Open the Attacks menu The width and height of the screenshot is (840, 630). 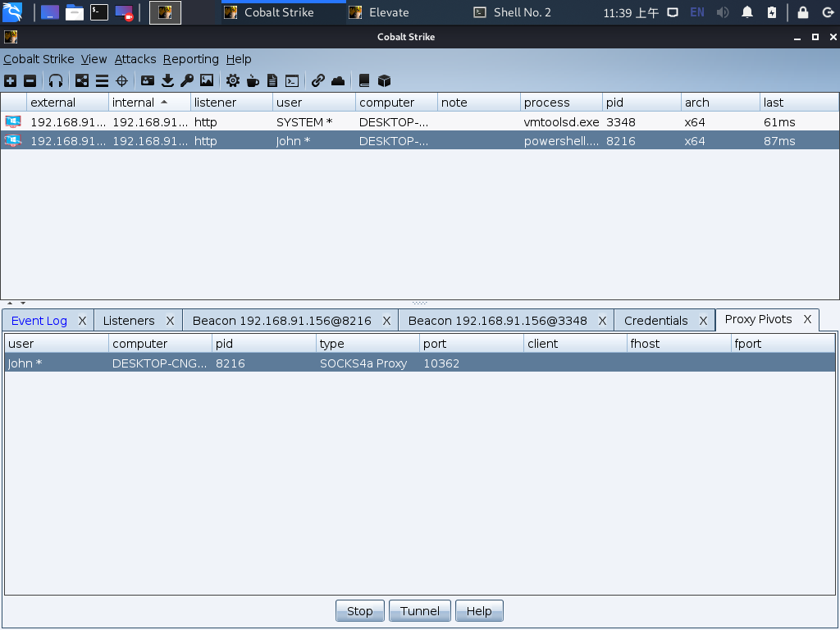(x=135, y=59)
